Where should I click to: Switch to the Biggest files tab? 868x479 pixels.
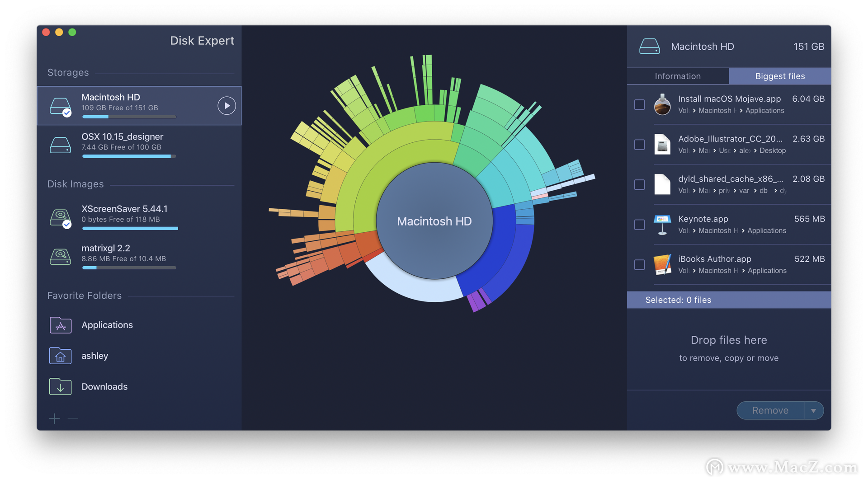(x=780, y=76)
